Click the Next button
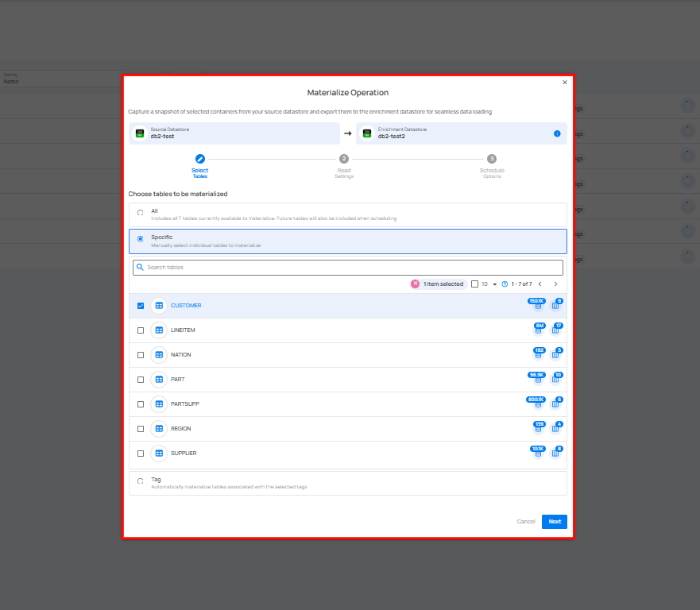The width and height of the screenshot is (700, 610). (x=554, y=521)
